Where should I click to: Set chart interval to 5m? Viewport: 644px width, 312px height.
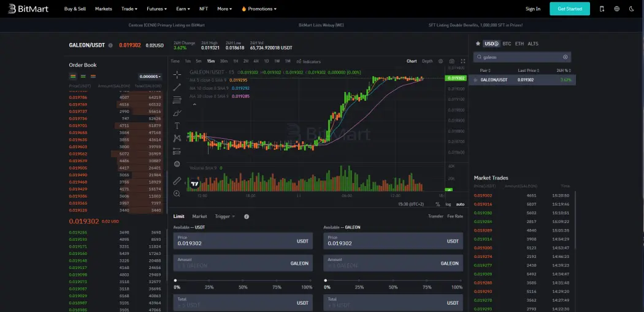pos(199,61)
